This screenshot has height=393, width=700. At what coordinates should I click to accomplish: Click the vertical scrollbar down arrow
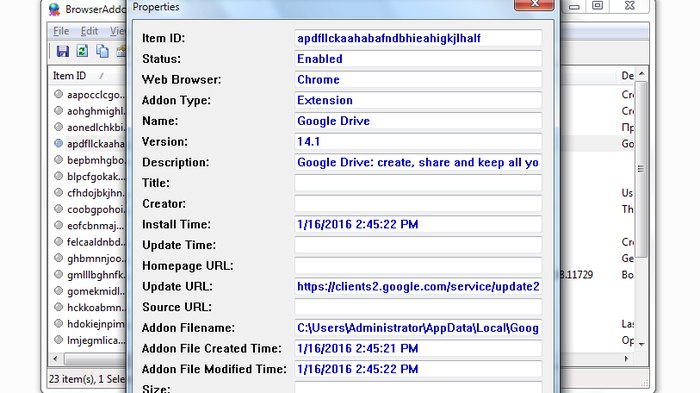[642, 344]
